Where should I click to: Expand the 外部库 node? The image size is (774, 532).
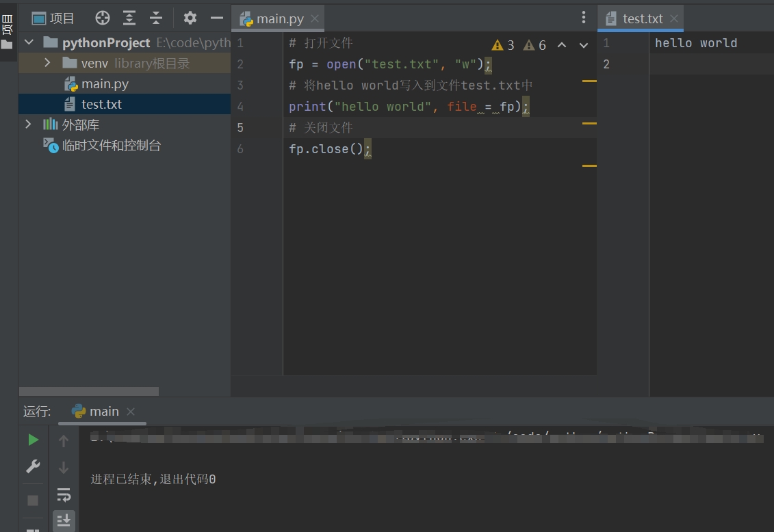(29, 124)
